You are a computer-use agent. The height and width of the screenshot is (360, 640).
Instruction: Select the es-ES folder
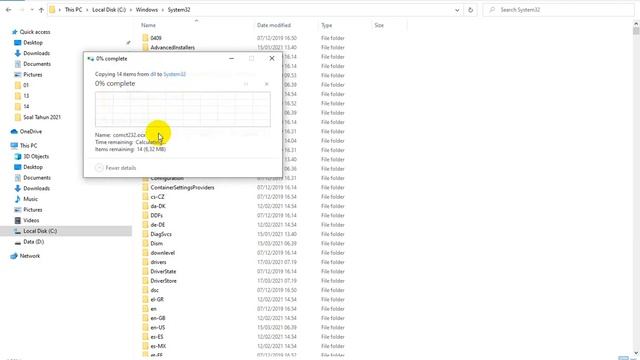[x=157, y=337]
